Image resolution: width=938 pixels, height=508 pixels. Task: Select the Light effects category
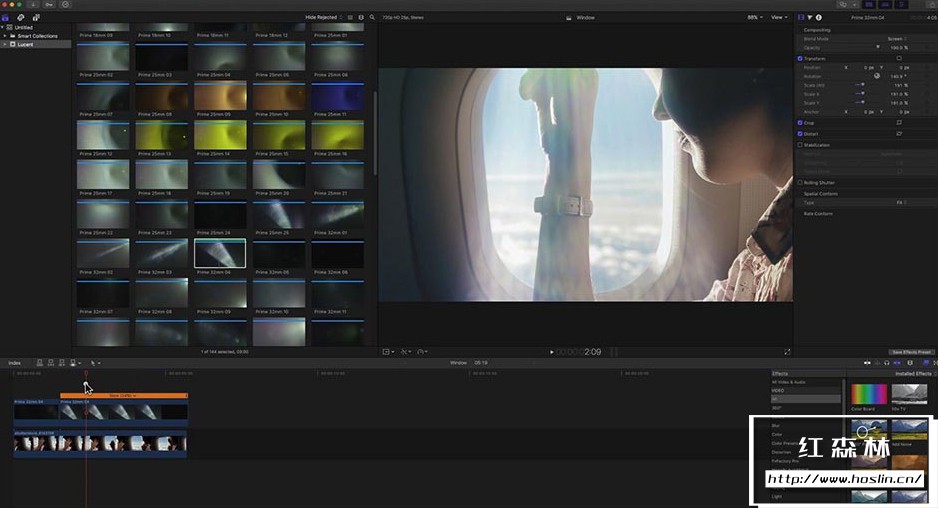[x=776, y=497]
